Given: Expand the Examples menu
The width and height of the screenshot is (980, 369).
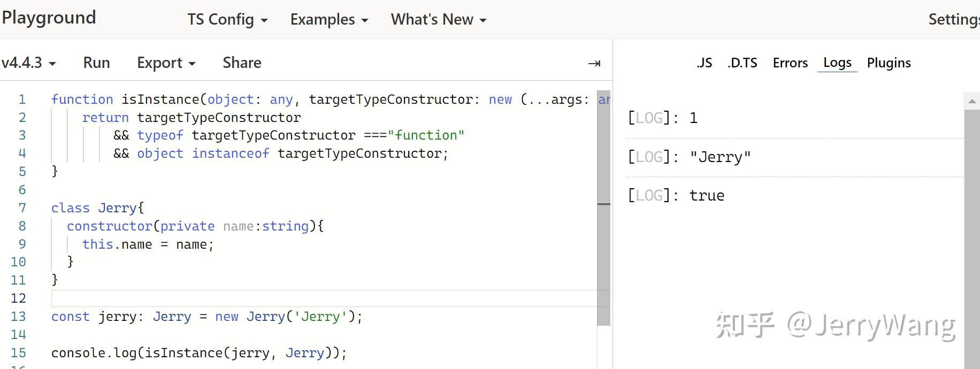Looking at the screenshot, I should (329, 20).
